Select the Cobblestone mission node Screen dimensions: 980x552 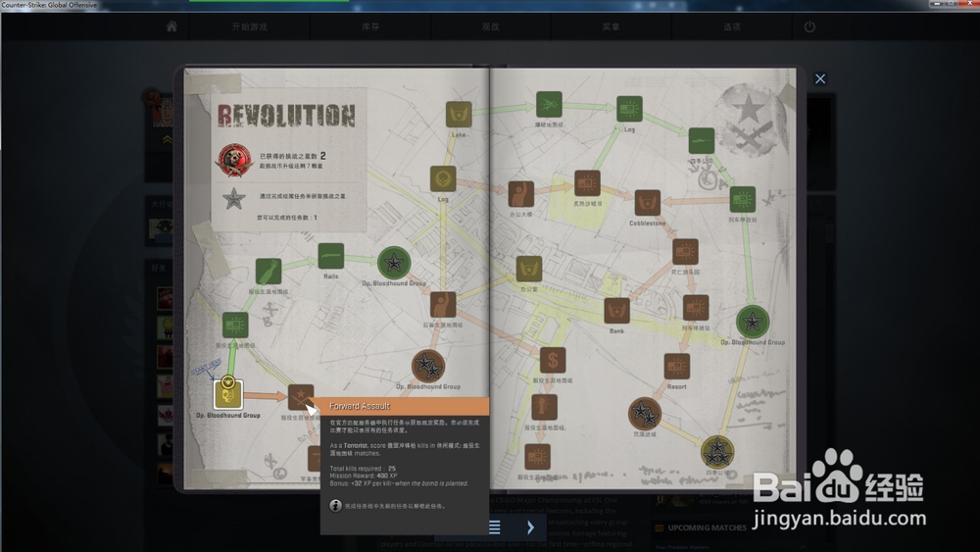coord(648,204)
